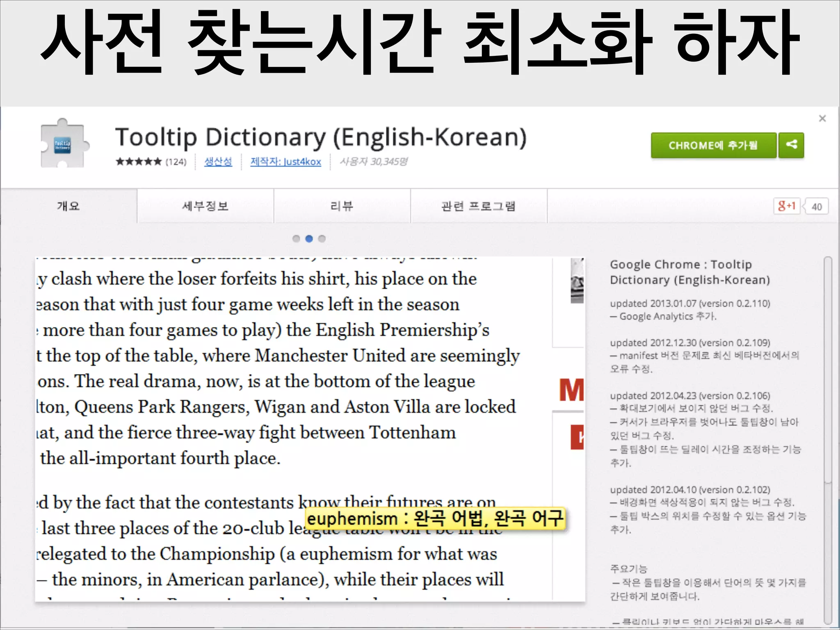
Task: Click the +1 count bubble showing 40
Action: [816, 206]
